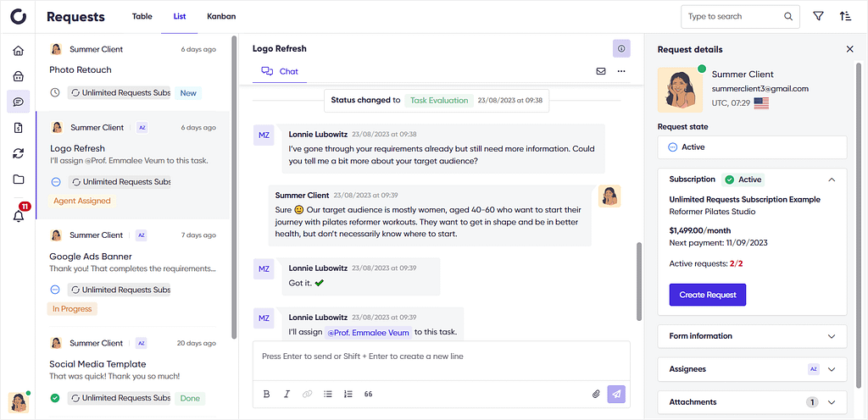Image resolution: width=868 pixels, height=420 pixels.
Task: Click the envelope email icon
Action: tap(601, 71)
